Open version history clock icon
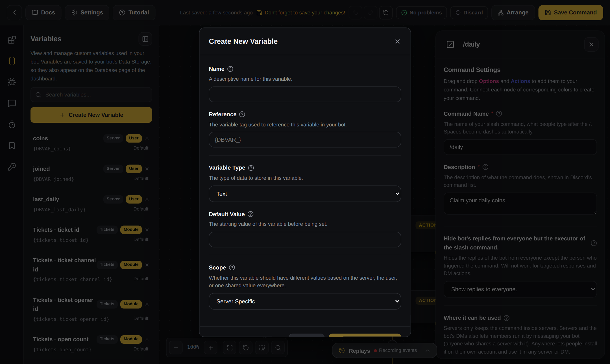Image resolution: width=610 pixels, height=364 pixels. (386, 13)
